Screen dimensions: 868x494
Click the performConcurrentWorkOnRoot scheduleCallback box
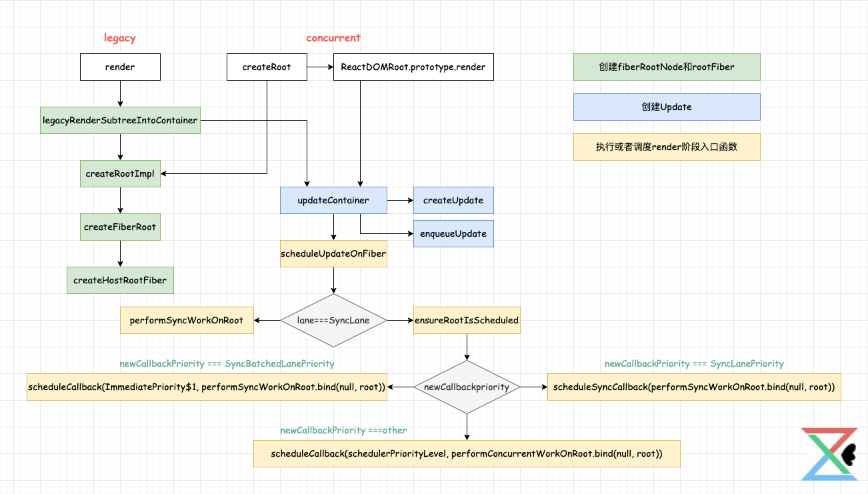pos(467,454)
